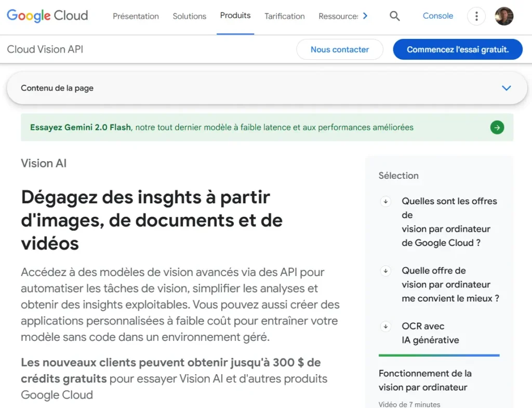Open 'Quelles sont les offres de vision' link

(449, 222)
